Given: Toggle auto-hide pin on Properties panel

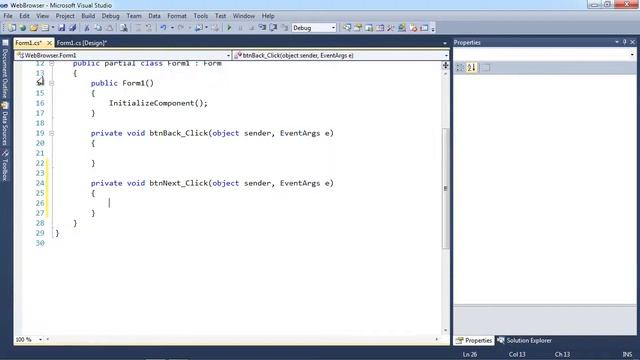Looking at the screenshot, I should [624, 42].
